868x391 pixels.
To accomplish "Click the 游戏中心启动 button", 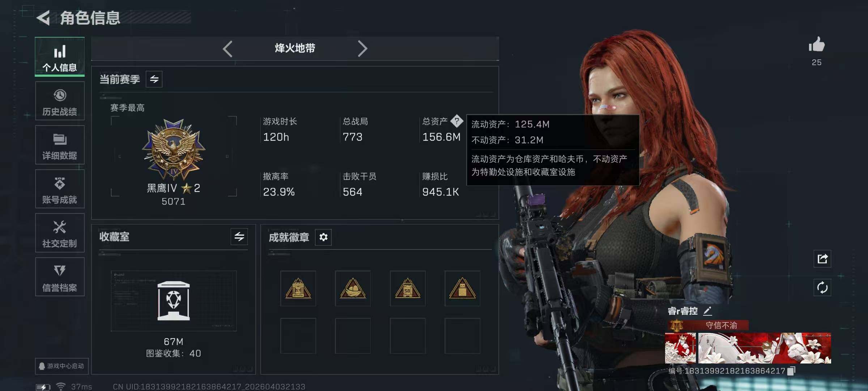I will click(61, 366).
